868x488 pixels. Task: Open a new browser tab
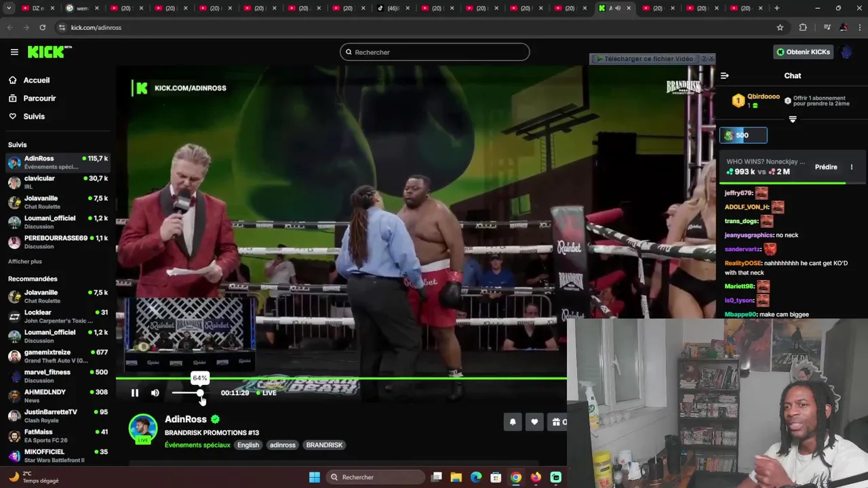[x=776, y=8]
